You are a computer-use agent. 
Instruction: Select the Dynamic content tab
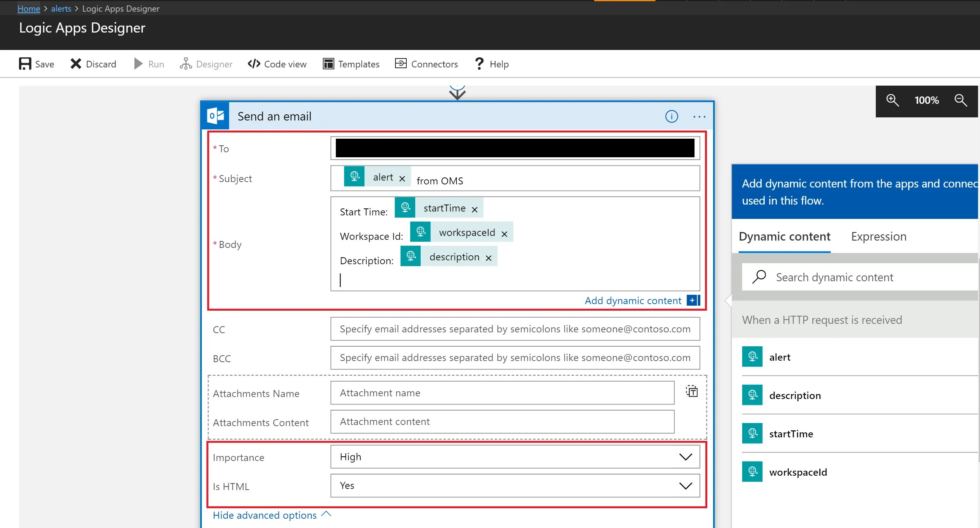point(784,236)
